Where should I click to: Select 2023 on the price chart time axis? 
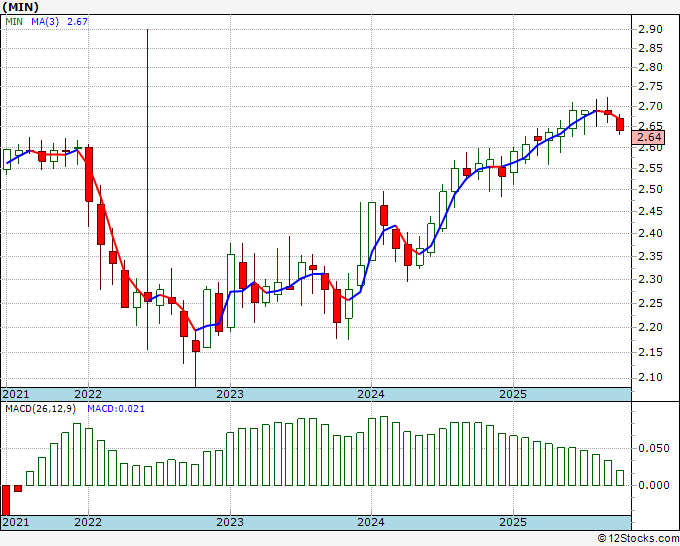[230, 394]
